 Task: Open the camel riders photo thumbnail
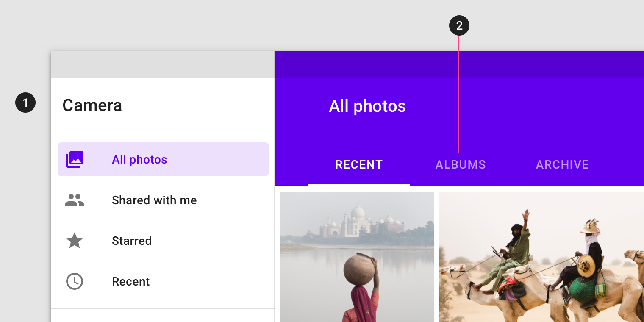tap(541, 257)
